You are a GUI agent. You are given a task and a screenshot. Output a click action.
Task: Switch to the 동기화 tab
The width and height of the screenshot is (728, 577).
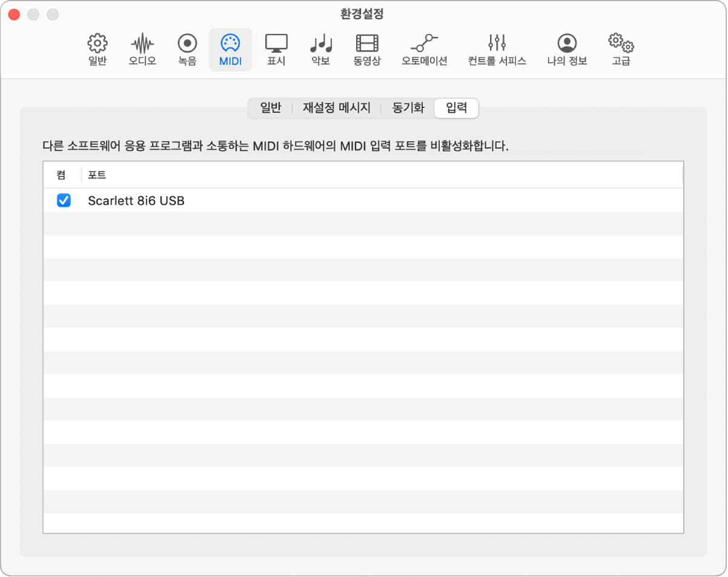[408, 108]
